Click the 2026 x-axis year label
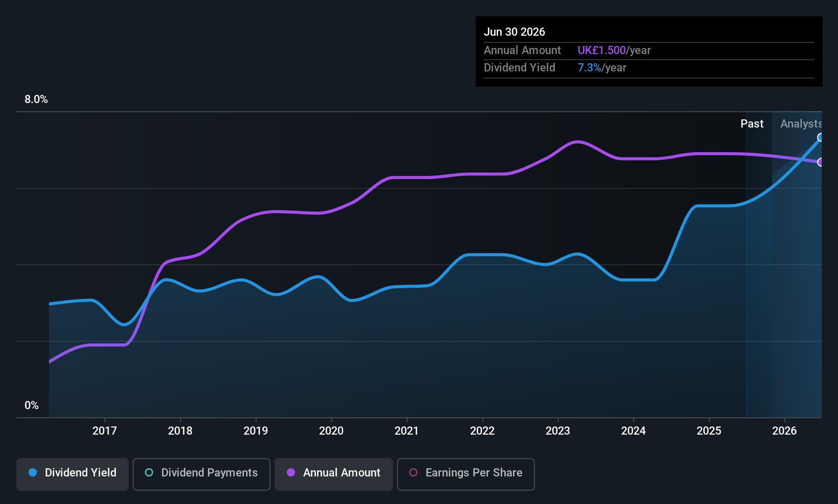This screenshot has width=838, height=504. (x=784, y=431)
